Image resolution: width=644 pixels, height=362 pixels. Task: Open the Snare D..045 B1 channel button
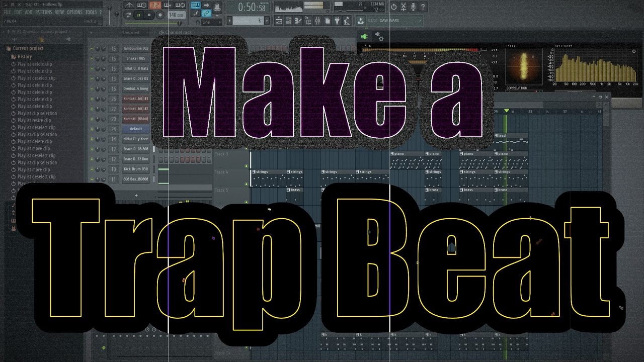(x=136, y=79)
